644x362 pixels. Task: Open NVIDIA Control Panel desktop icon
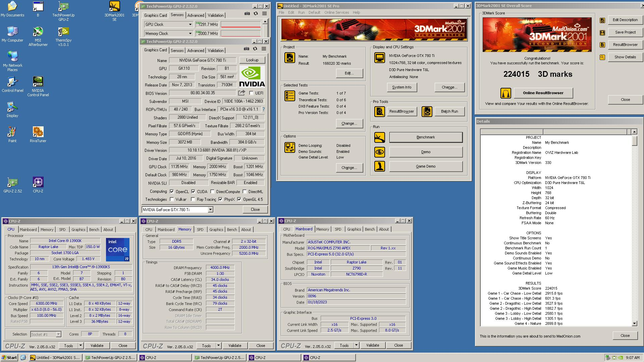pyautogui.click(x=38, y=87)
